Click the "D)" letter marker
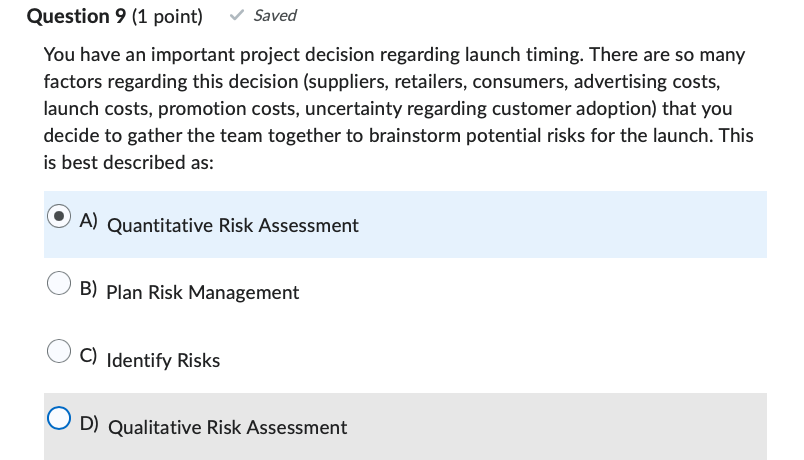The image size is (804, 460). (89, 424)
